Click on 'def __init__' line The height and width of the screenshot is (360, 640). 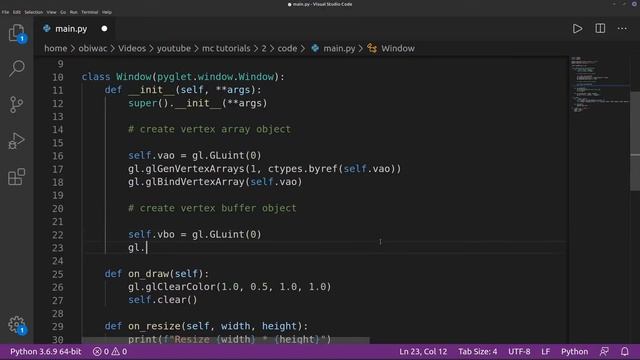pyautogui.click(x=183, y=90)
